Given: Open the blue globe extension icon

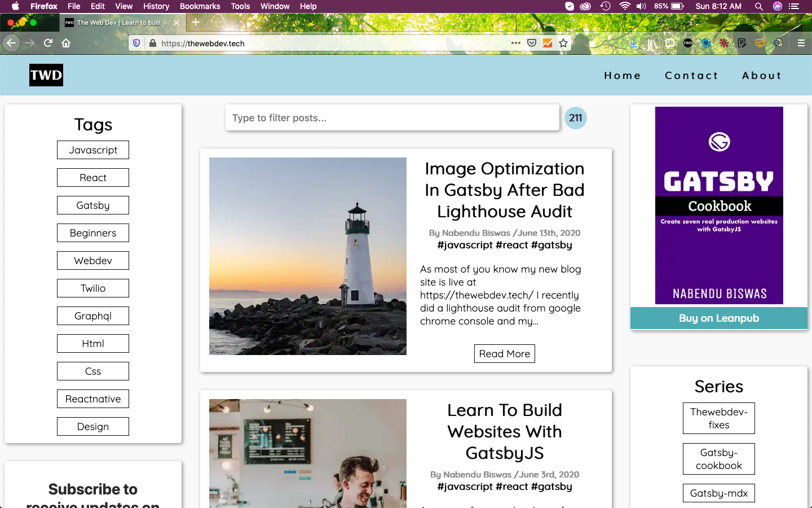Looking at the screenshot, I should click(706, 43).
